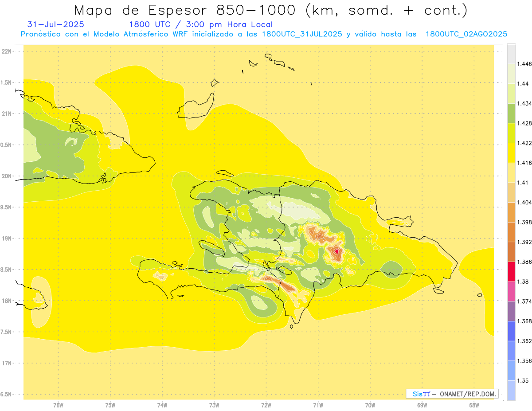The height and width of the screenshot is (411, 532).
Task: Click the latitude label '9.5N'
Action: pyautogui.click(x=6, y=207)
